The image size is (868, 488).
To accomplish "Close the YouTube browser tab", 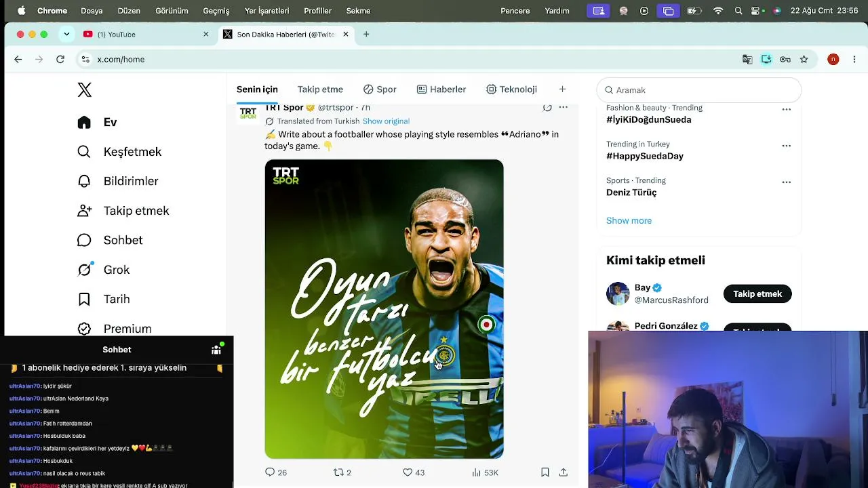I will (206, 35).
